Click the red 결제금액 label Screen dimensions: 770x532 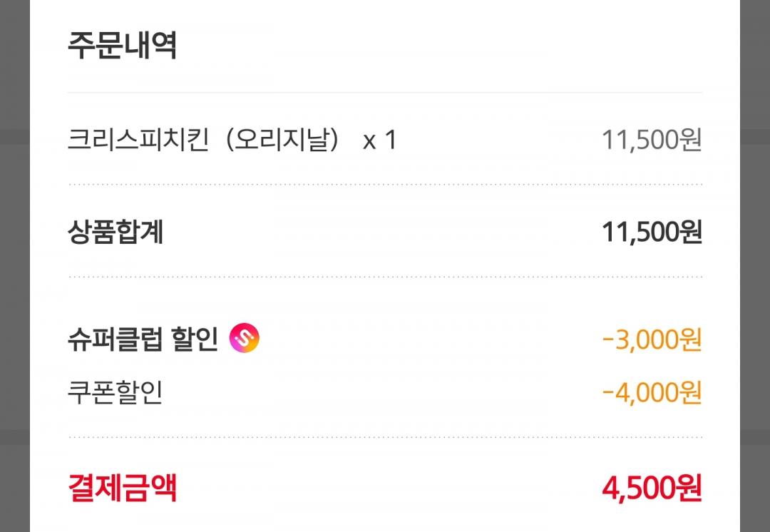(122, 488)
